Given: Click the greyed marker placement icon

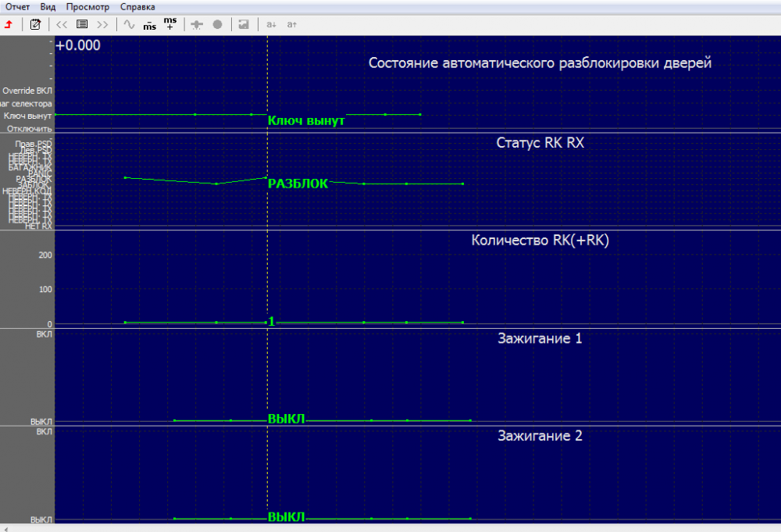Looking at the screenshot, I should [198, 24].
